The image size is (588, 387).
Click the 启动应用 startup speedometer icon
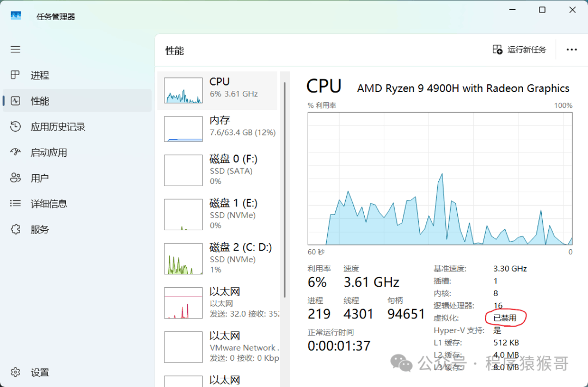(15, 152)
